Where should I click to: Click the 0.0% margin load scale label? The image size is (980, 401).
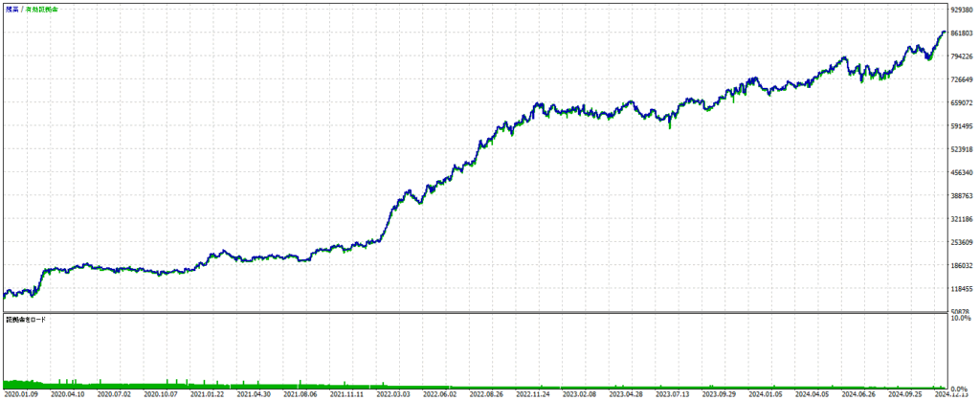[x=962, y=389]
